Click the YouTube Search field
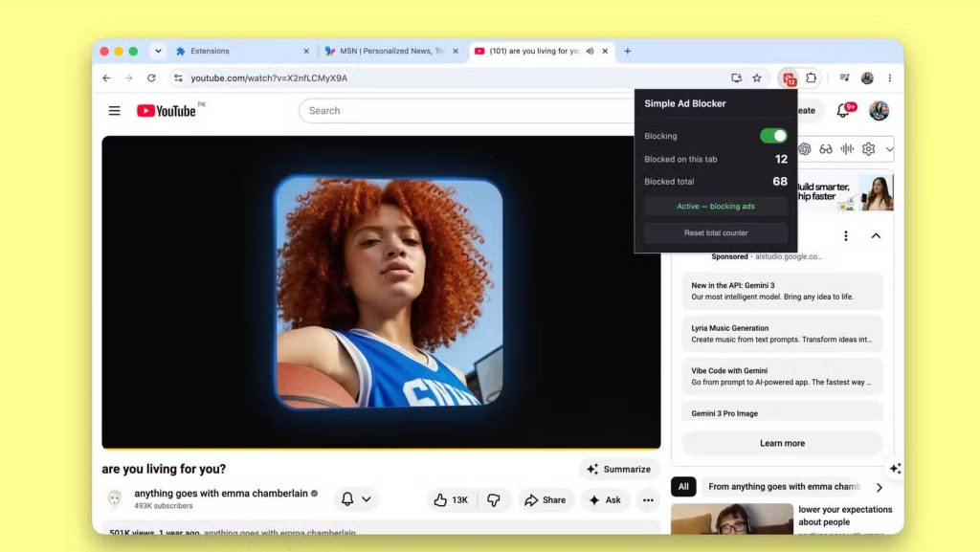 pos(469,111)
